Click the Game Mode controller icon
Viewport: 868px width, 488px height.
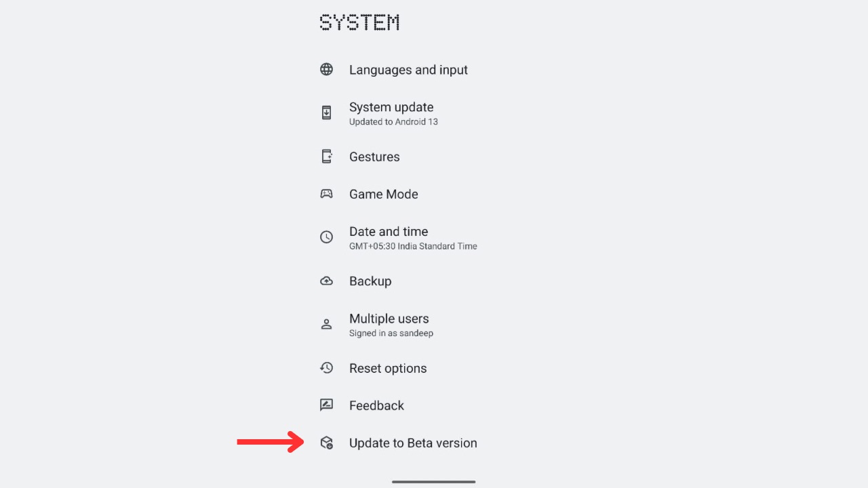[326, 193]
